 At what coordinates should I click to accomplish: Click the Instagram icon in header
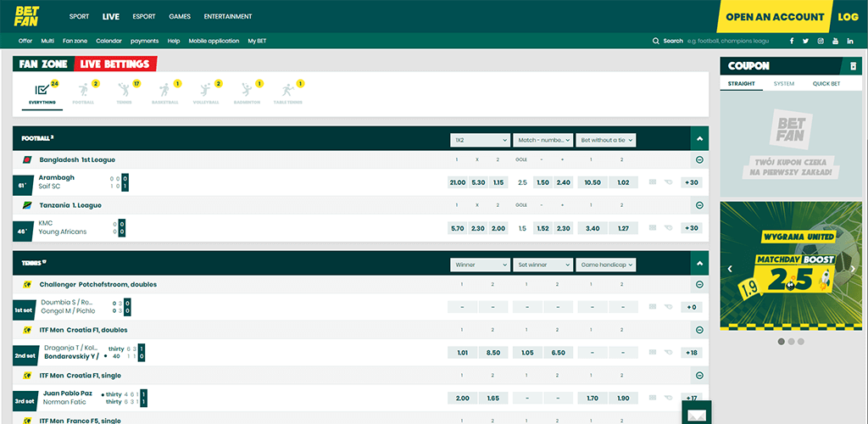tap(821, 41)
